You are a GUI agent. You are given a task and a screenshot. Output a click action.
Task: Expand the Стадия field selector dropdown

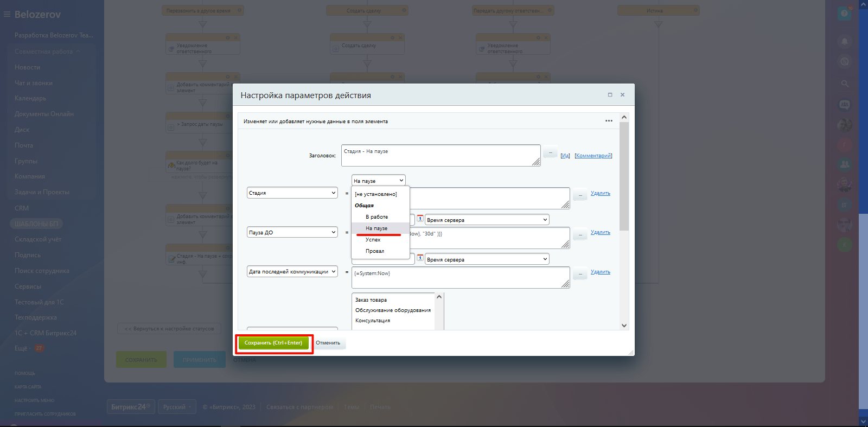pos(292,193)
